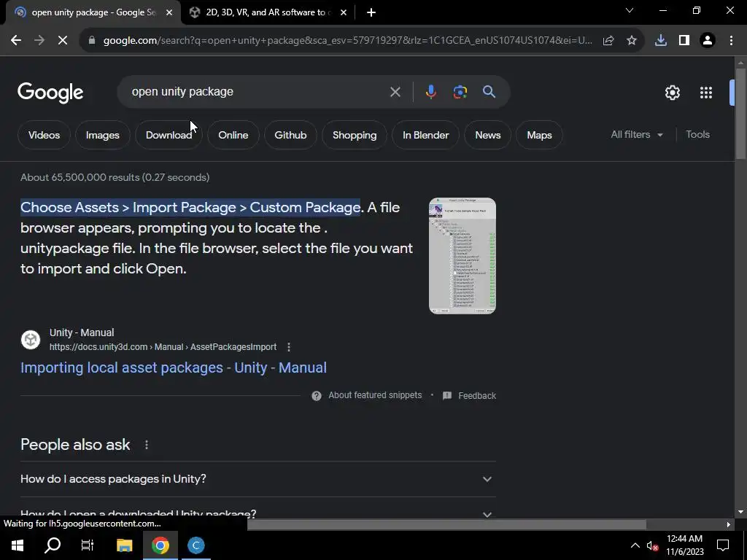Open the Chrome profile avatar
The width and height of the screenshot is (747, 560).
click(x=708, y=41)
